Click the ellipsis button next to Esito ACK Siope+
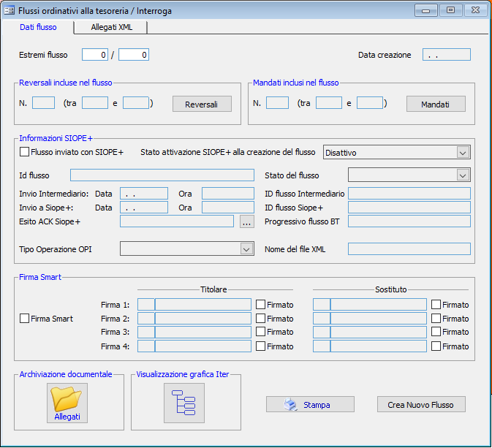Image resolution: width=492 pixels, height=448 pixels. coord(247,221)
